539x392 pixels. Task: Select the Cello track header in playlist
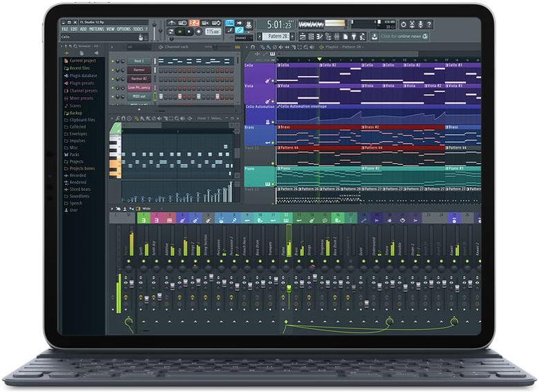[x=260, y=73]
